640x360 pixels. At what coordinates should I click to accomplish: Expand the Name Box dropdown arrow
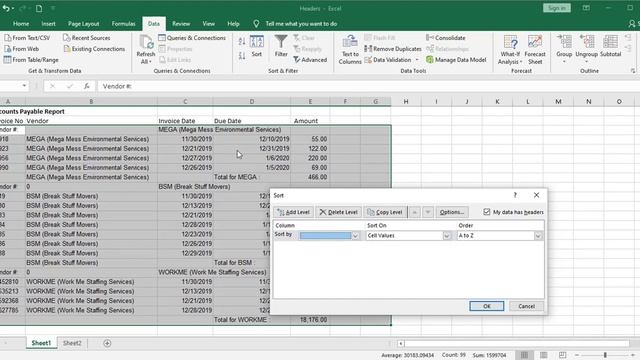point(24,86)
